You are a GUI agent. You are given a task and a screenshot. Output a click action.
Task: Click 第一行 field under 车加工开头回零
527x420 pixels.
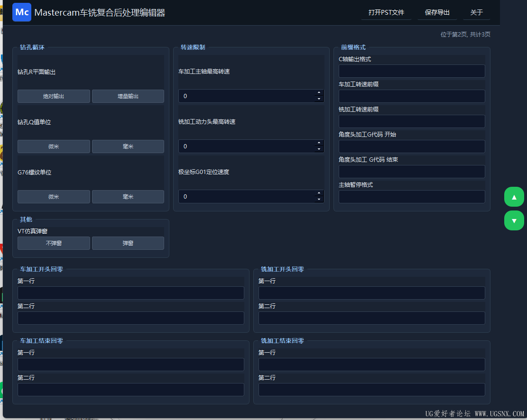point(131,293)
